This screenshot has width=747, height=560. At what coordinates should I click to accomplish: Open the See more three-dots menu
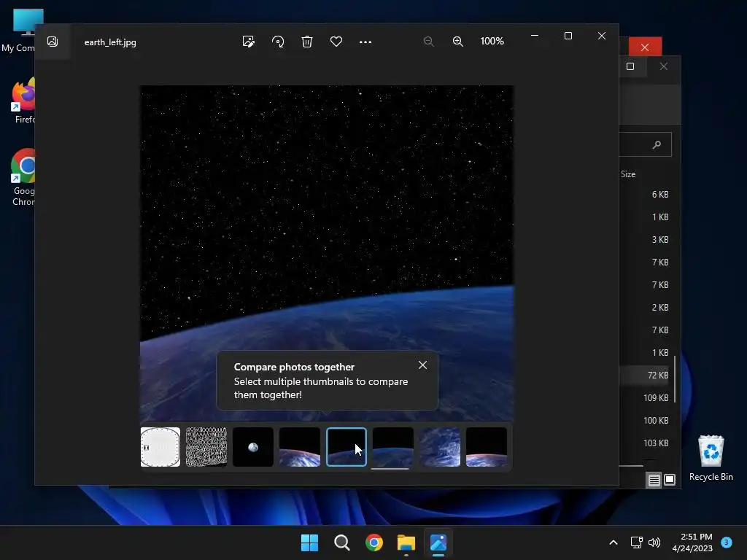(x=365, y=42)
